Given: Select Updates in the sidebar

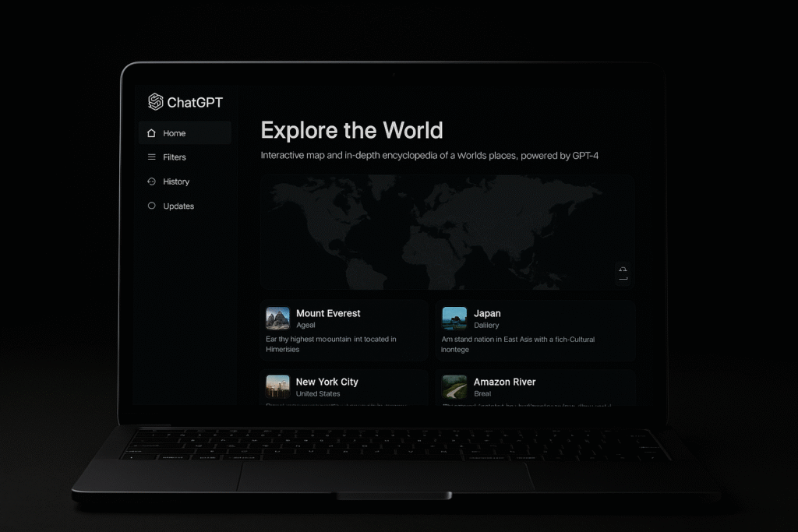Looking at the screenshot, I should pos(178,206).
